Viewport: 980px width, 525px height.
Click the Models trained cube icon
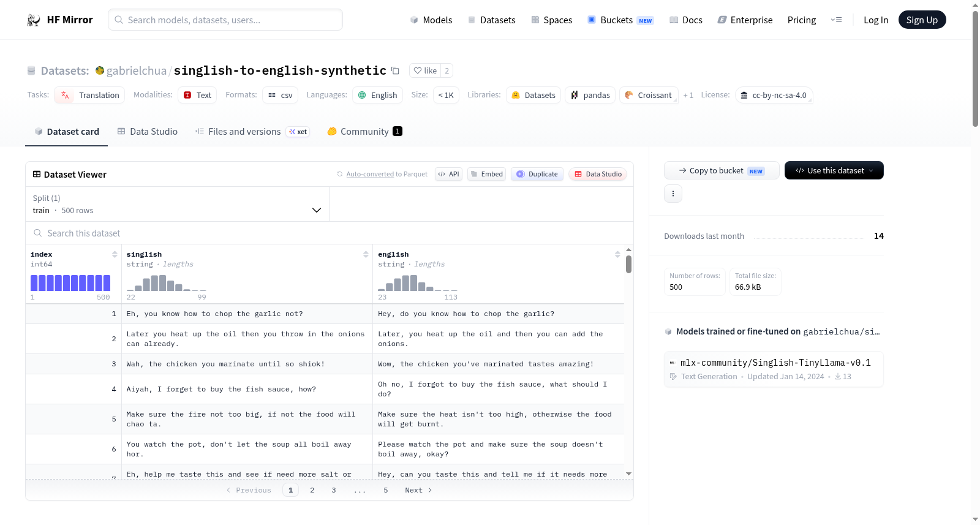click(x=668, y=331)
